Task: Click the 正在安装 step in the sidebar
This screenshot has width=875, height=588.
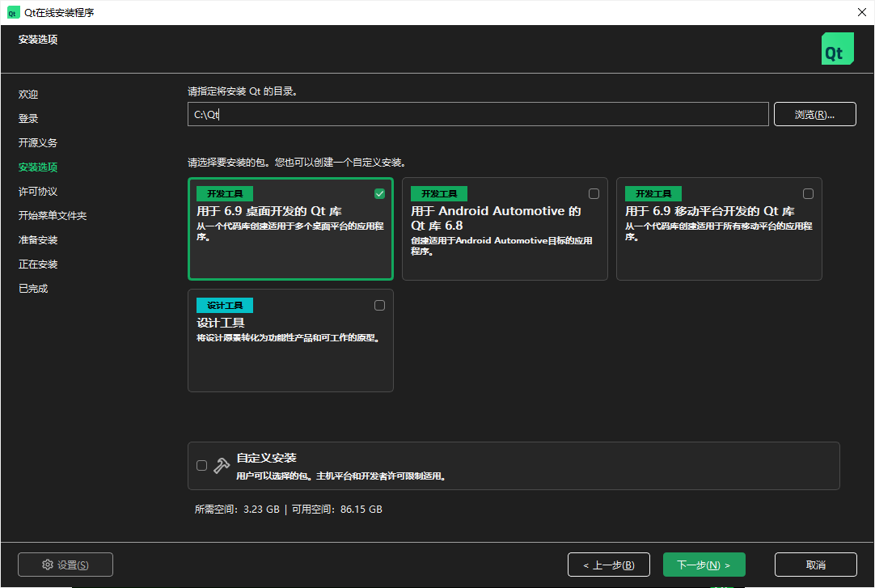Action: [x=38, y=264]
